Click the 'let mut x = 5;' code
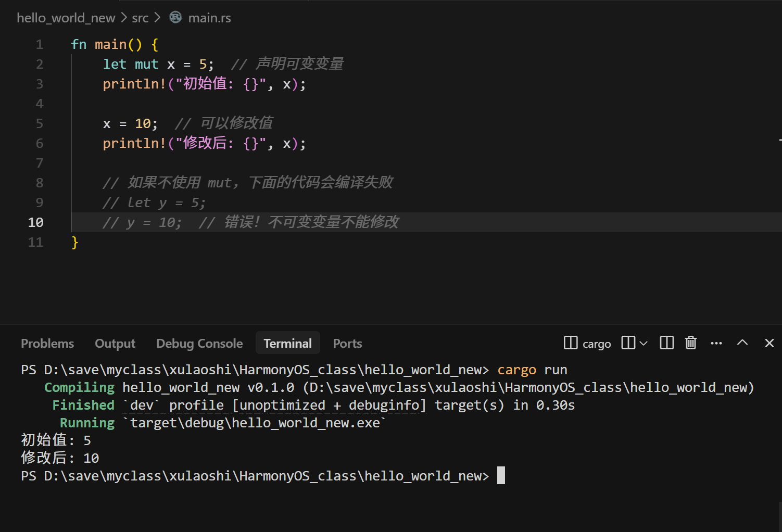Viewport: 782px width, 532px height. coord(158,65)
